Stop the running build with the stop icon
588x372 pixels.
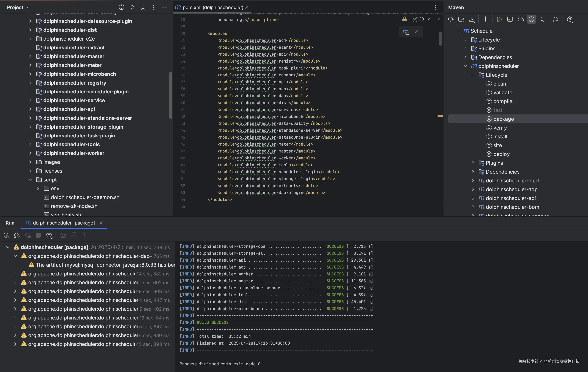[x=38, y=235]
